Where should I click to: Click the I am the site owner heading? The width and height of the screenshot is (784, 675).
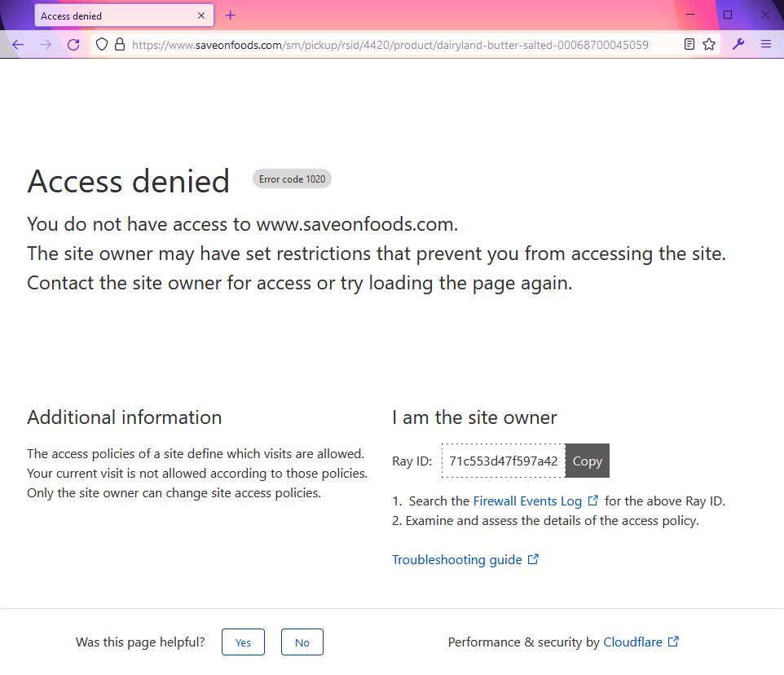coord(474,417)
